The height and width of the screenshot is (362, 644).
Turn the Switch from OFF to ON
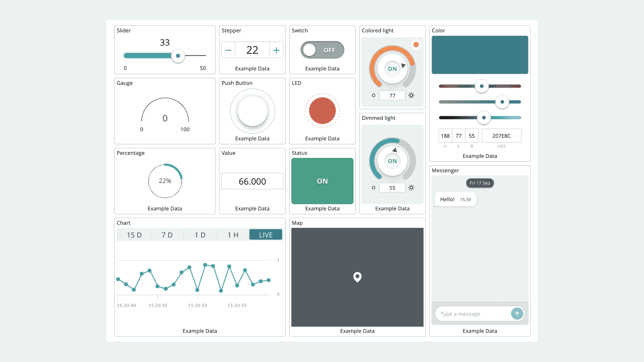[x=322, y=50]
